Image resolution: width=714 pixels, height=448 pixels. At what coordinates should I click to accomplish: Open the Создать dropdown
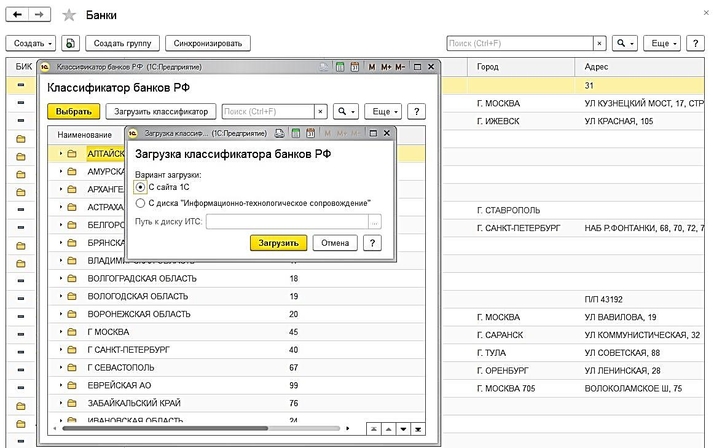pyautogui.click(x=31, y=43)
